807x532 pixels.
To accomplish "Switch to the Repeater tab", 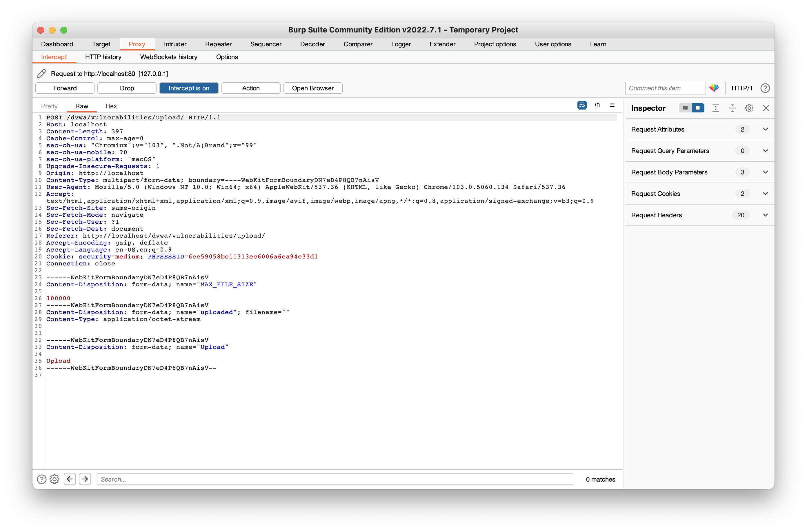I will tap(218, 44).
